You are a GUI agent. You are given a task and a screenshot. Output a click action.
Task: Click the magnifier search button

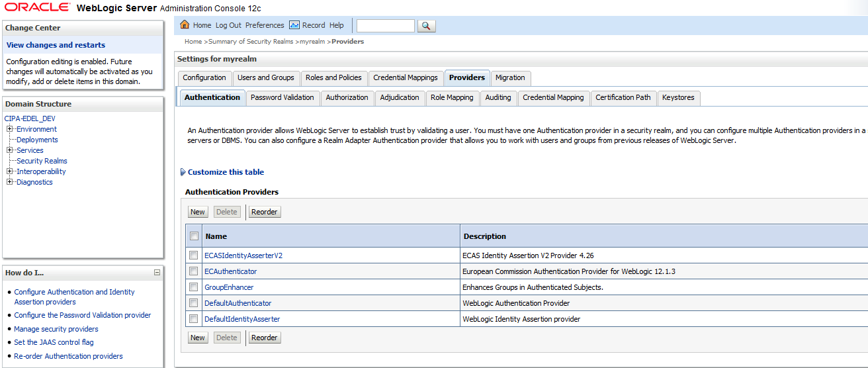pyautogui.click(x=427, y=26)
